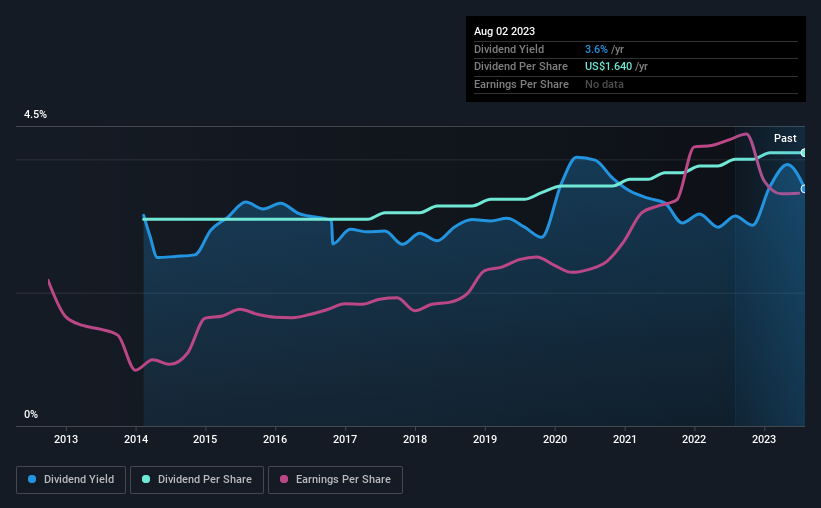
Task: Select the blue endpoint marker on the Dividend Yield line
Action: pyautogui.click(x=804, y=188)
